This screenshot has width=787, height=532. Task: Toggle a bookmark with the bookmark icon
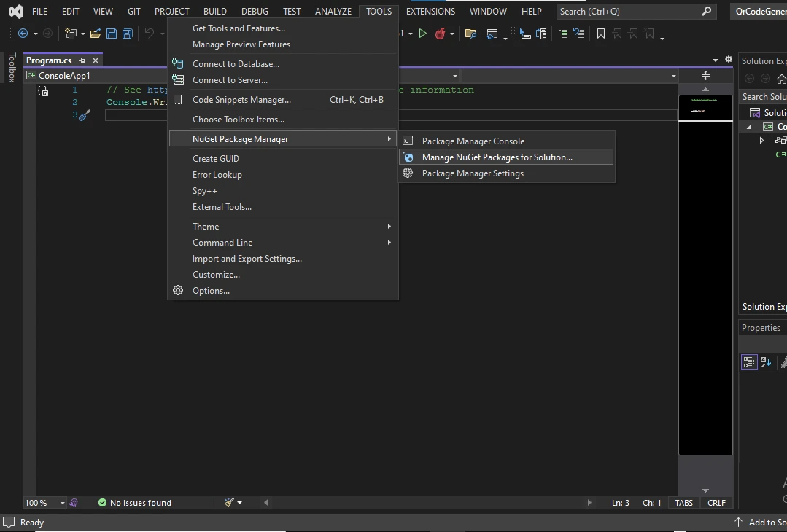(601, 34)
